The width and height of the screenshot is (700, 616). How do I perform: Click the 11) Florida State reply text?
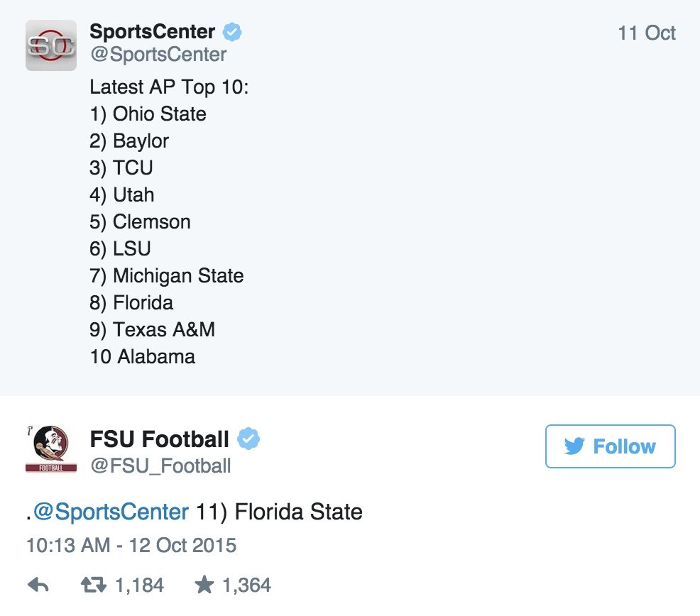(279, 512)
